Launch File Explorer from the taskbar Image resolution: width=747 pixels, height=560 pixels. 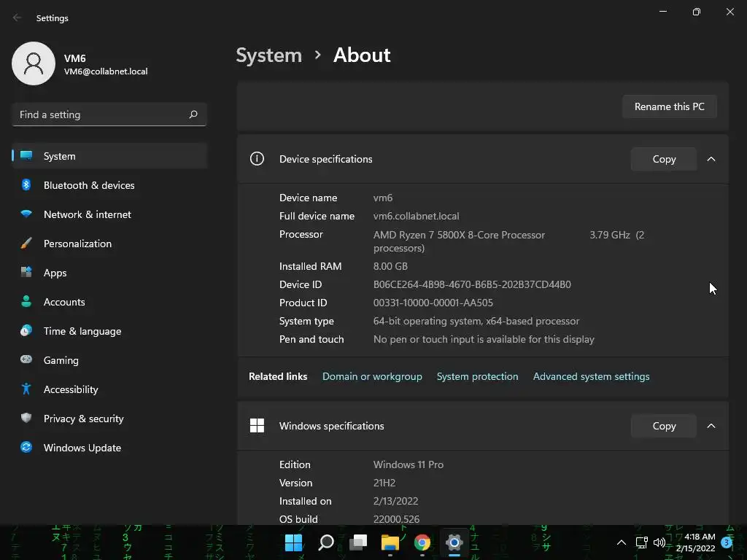coord(390,542)
